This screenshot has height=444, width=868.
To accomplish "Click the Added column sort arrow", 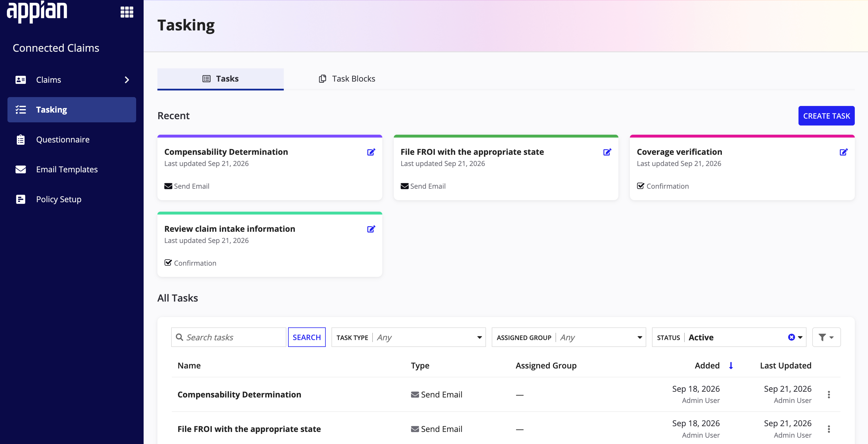I will tap(731, 366).
